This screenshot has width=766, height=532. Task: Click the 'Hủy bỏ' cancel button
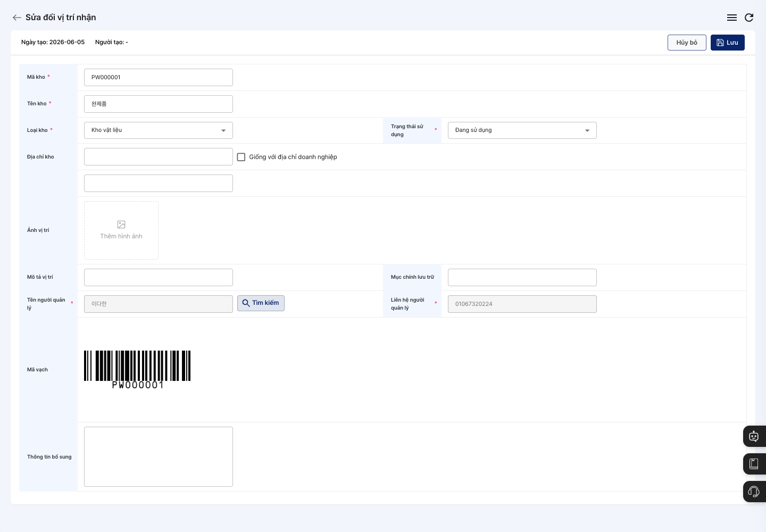687,43
